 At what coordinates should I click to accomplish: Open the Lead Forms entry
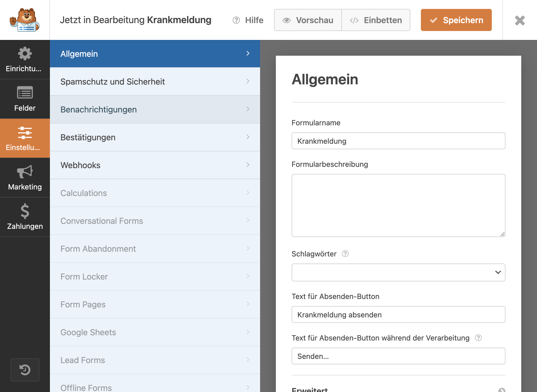coord(155,360)
